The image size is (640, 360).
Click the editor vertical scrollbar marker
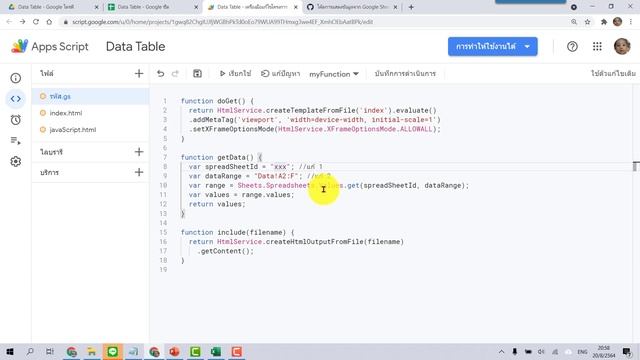[x=636, y=166]
